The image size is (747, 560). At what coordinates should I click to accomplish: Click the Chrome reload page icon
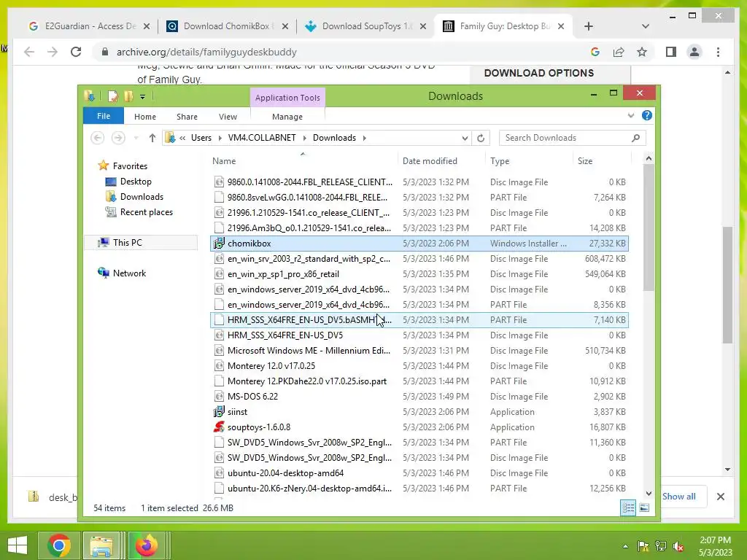coord(76,52)
